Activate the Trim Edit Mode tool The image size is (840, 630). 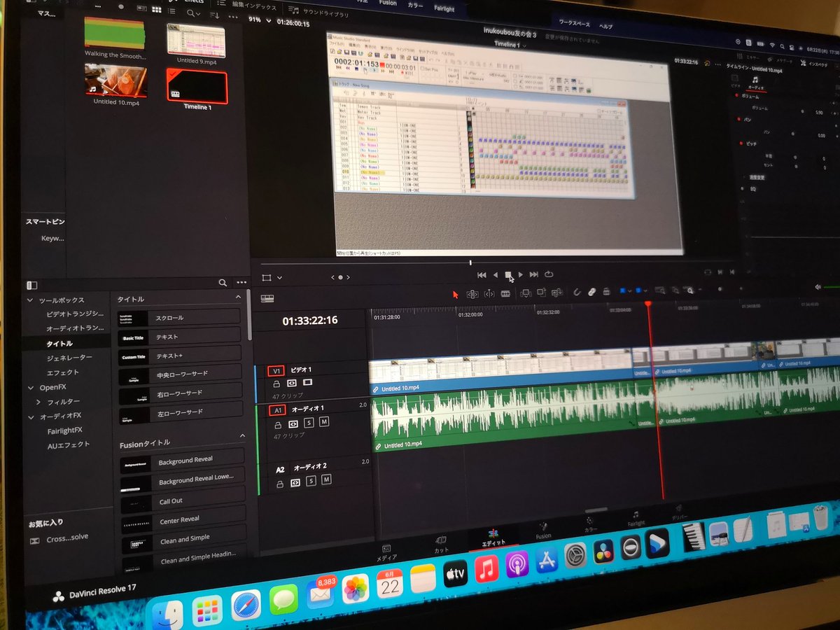pyautogui.click(x=472, y=295)
